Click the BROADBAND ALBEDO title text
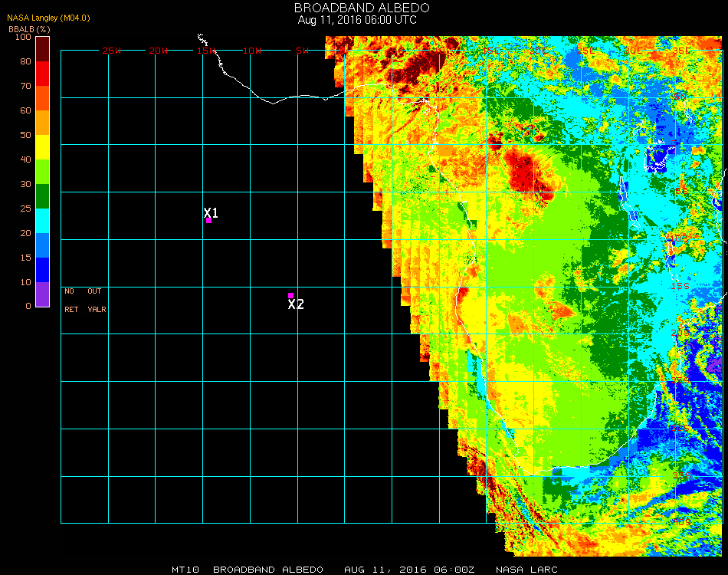Screen dimensions: 728x575 click(x=357, y=8)
